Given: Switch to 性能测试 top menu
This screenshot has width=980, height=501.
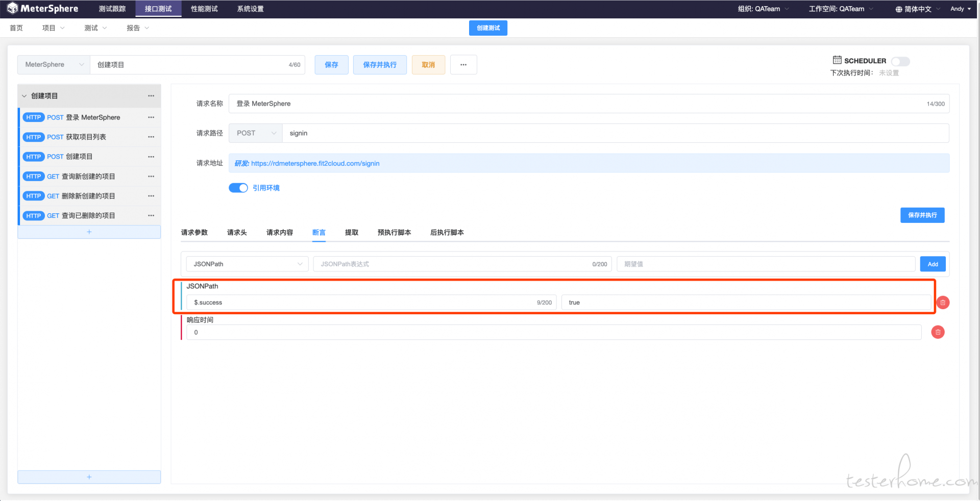Looking at the screenshot, I should pyautogui.click(x=204, y=9).
